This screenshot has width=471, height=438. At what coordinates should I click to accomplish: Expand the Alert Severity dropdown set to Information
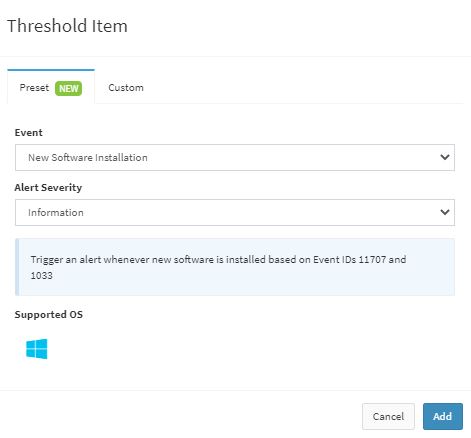[x=235, y=212]
